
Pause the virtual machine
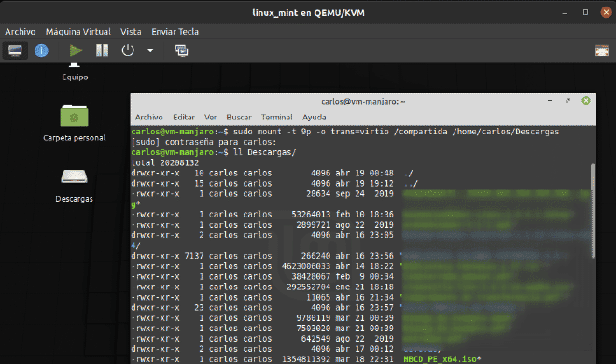point(102,50)
